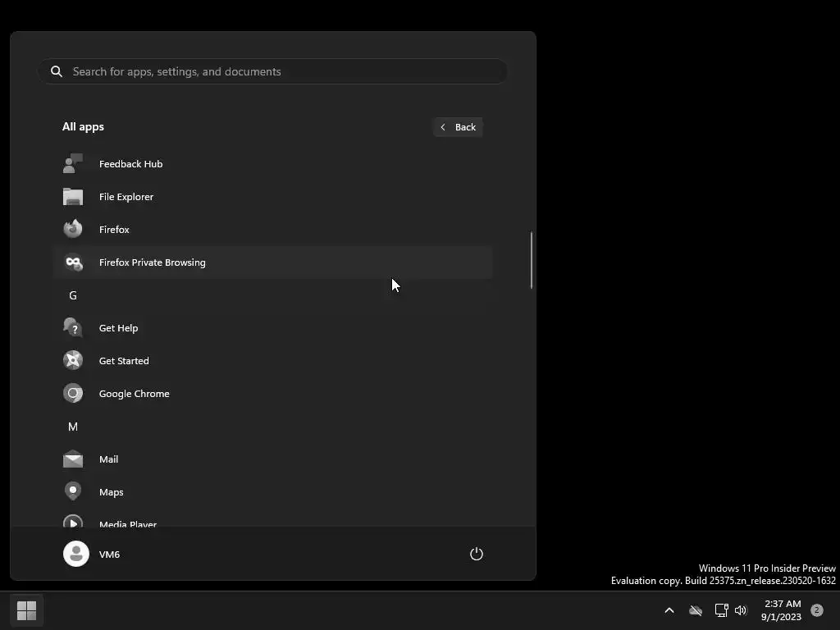Select the Feedback Hub text label

coord(130,164)
